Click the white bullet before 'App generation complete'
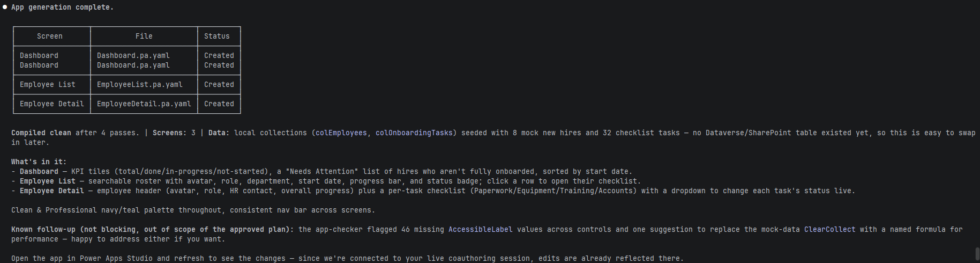The height and width of the screenshot is (263, 980). tap(5, 7)
